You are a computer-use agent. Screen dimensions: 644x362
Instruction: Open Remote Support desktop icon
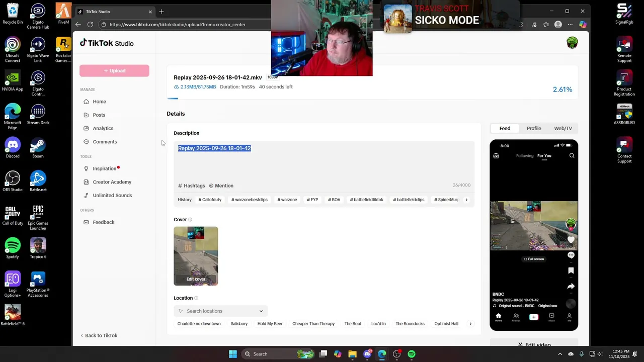624,50
